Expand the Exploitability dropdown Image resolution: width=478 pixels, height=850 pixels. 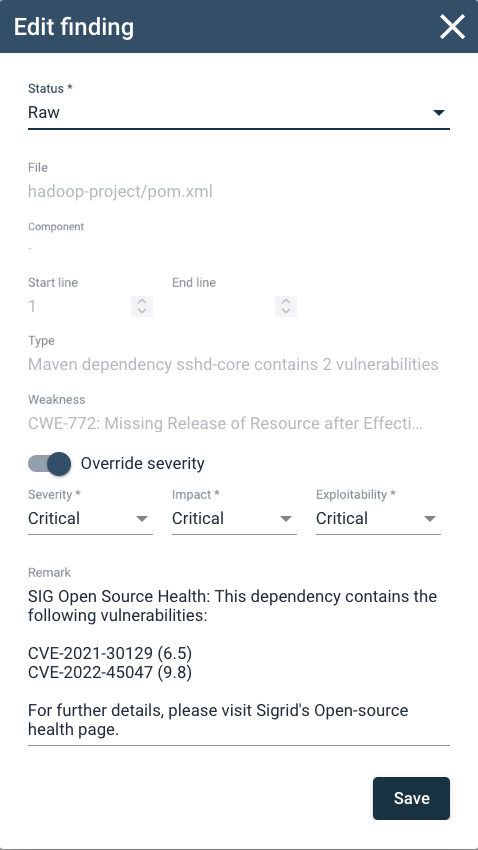[378, 518]
